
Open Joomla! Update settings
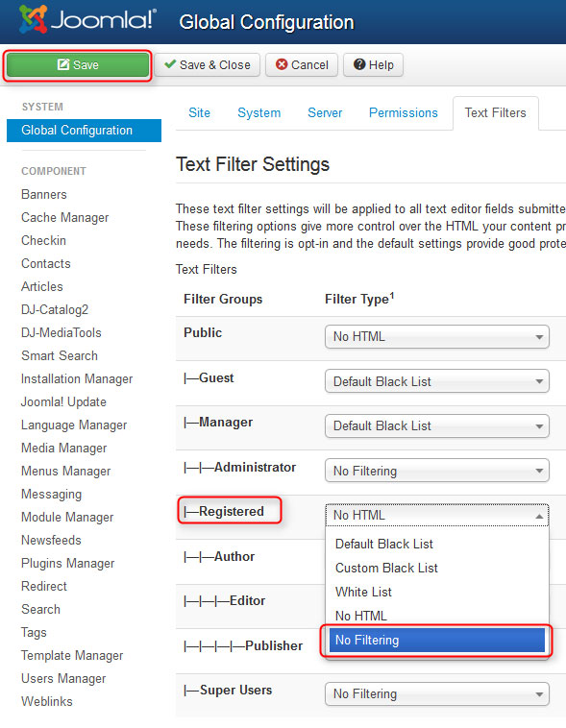click(x=63, y=402)
